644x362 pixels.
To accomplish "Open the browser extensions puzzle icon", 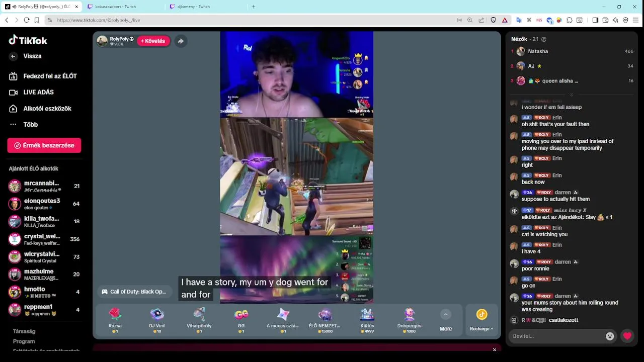I will (x=569, y=20).
